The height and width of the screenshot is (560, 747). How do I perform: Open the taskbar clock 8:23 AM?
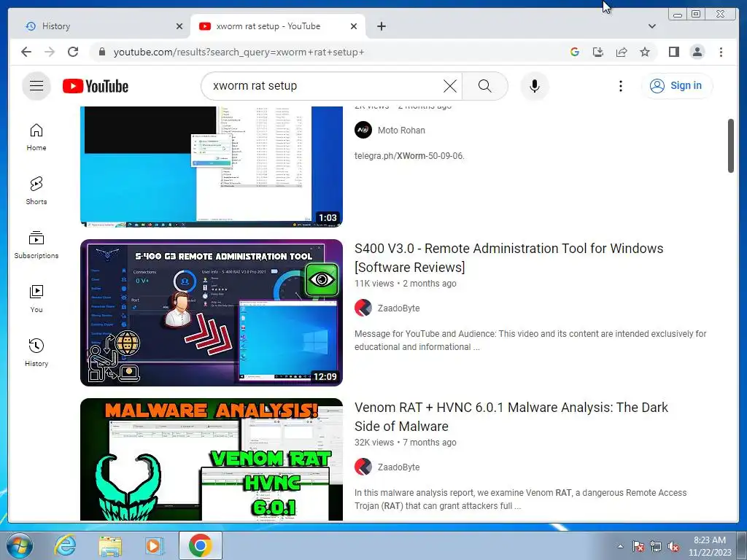[709, 546]
